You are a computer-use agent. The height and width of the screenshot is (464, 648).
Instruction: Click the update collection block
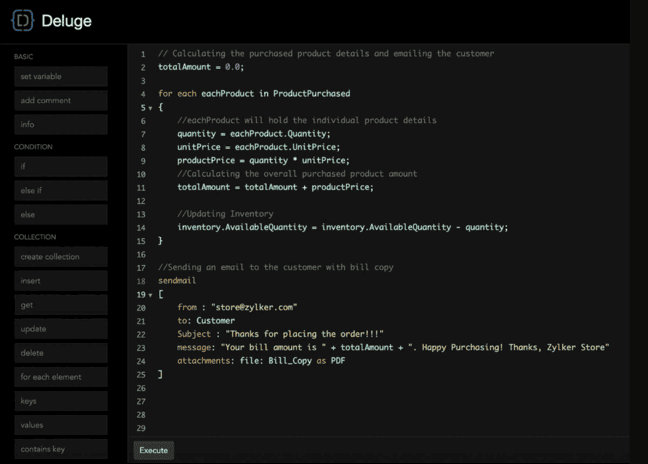pyautogui.click(x=61, y=329)
